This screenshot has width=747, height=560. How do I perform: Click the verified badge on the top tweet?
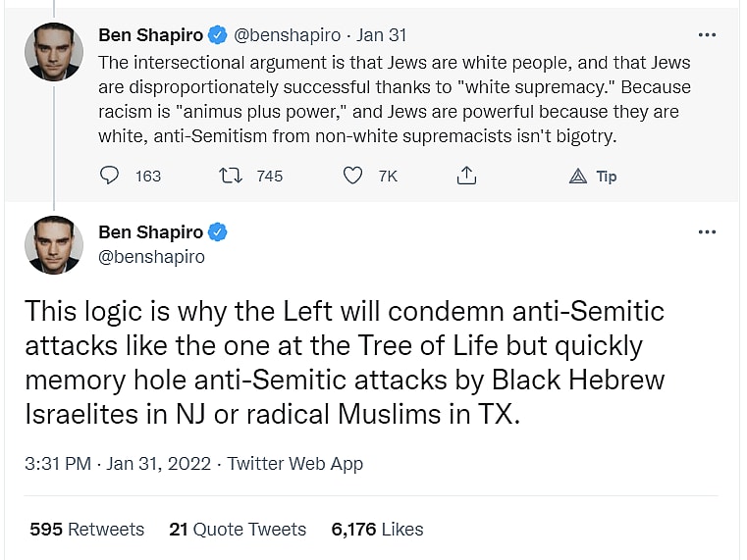(x=218, y=35)
